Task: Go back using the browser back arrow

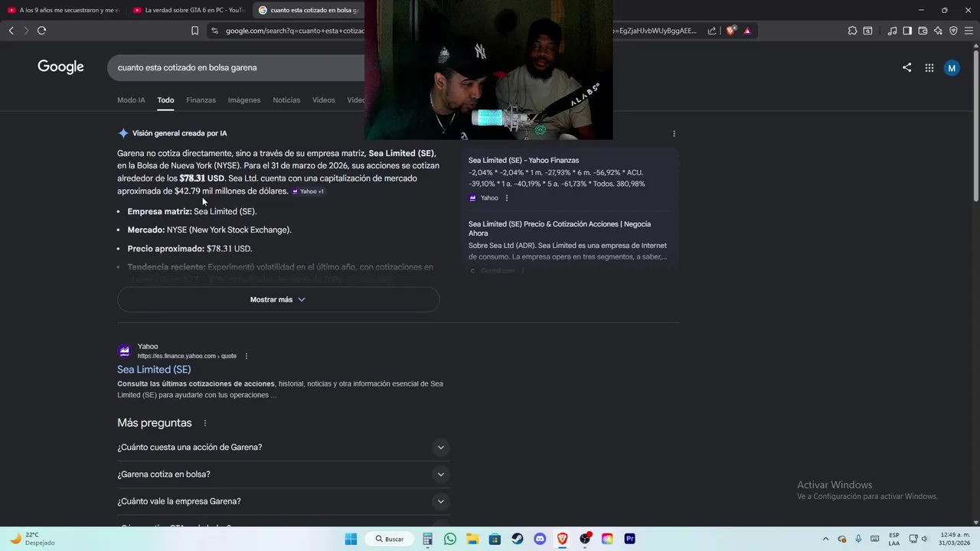Action: click(x=11, y=31)
